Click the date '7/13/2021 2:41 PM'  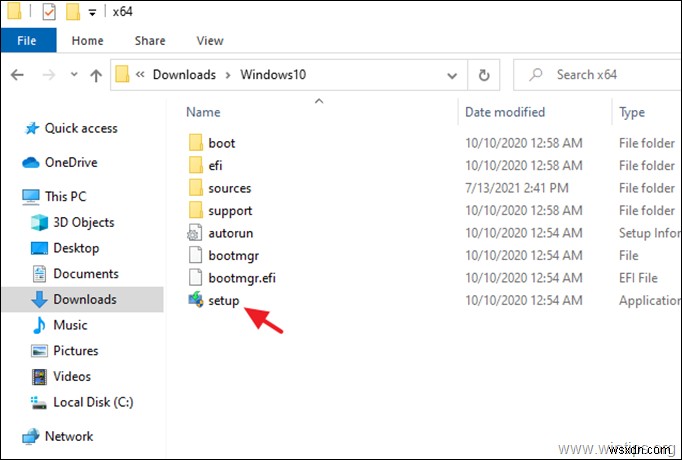pyautogui.click(x=517, y=188)
